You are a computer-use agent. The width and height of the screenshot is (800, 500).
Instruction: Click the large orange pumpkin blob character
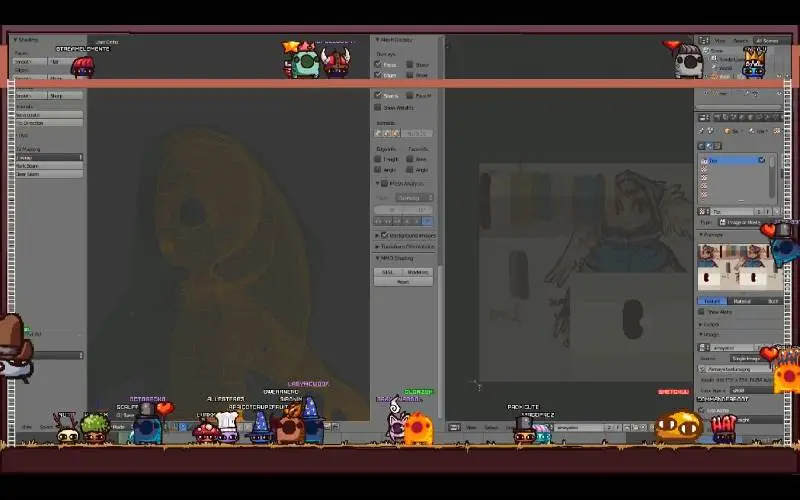(x=678, y=426)
